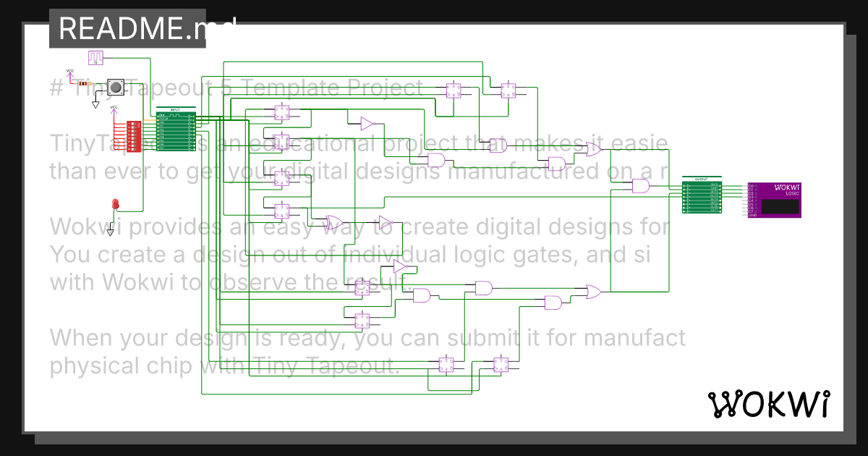Click the gray pushbutton component
The image size is (868, 456).
click(116, 88)
